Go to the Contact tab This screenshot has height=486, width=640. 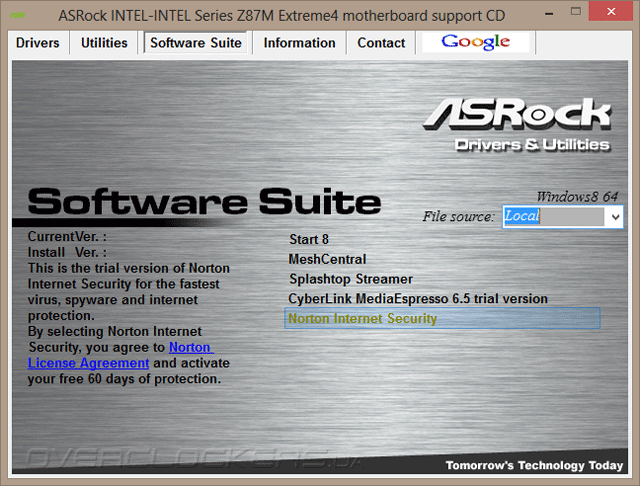(x=381, y=43)
